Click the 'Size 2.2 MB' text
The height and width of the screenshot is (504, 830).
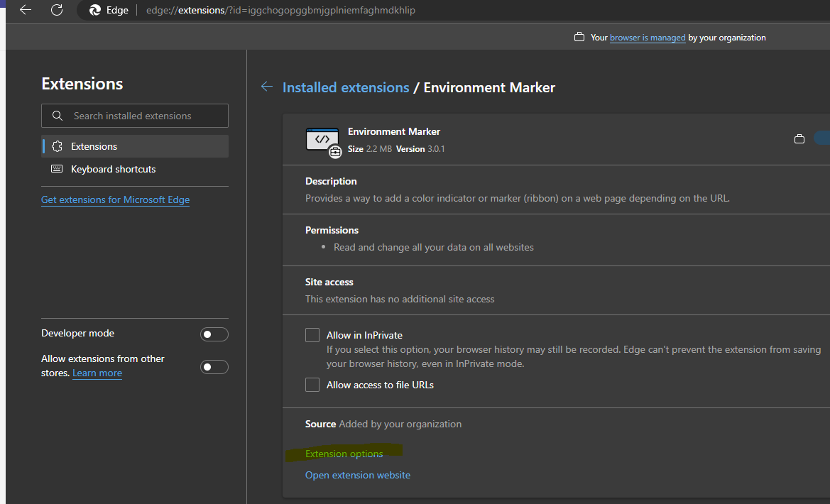pyautogui.click(x=369, y=149)
